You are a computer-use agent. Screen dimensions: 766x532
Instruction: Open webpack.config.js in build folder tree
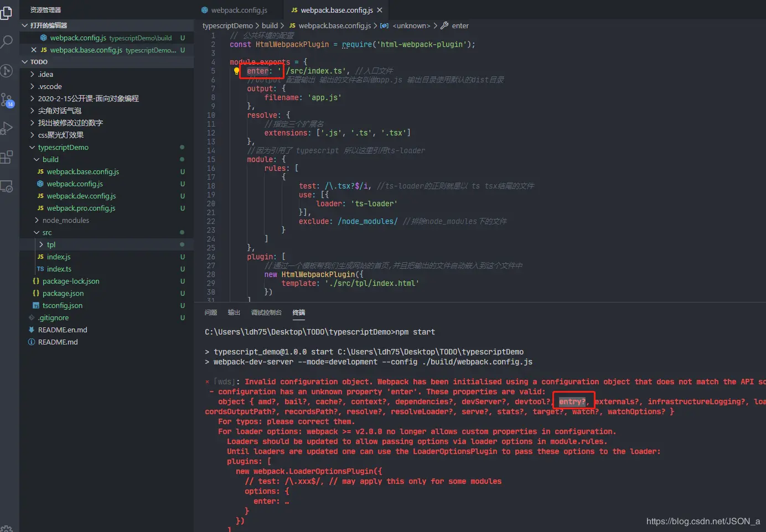click(x=106, y=184)
